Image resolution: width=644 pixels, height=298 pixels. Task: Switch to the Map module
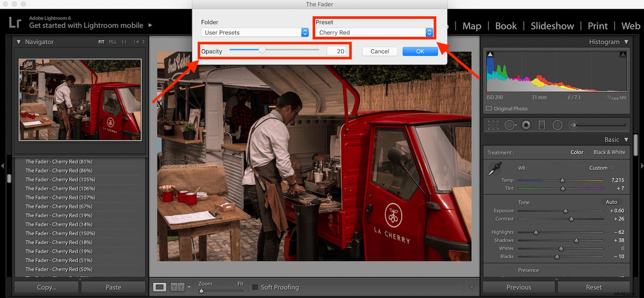(x=471, y=26)
